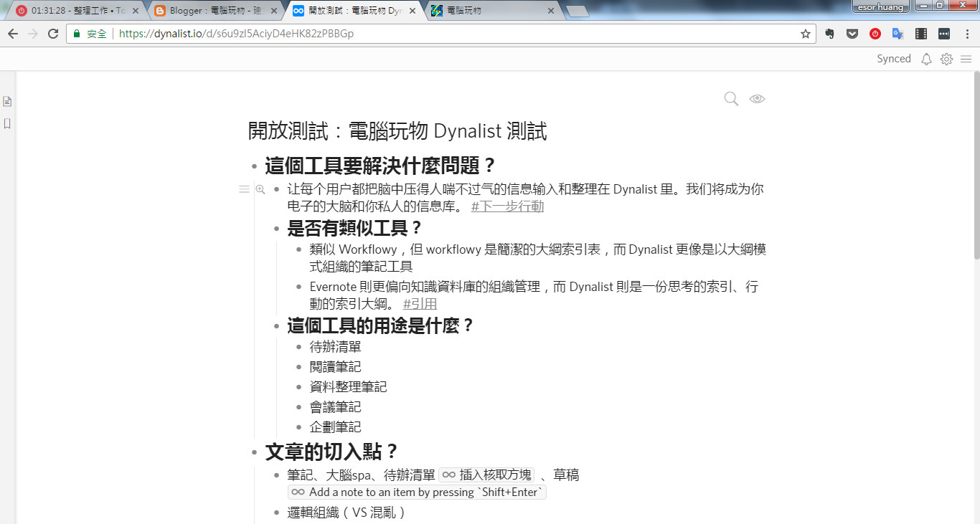Open Dynalist notifications bell

click(x=926, y=59)
